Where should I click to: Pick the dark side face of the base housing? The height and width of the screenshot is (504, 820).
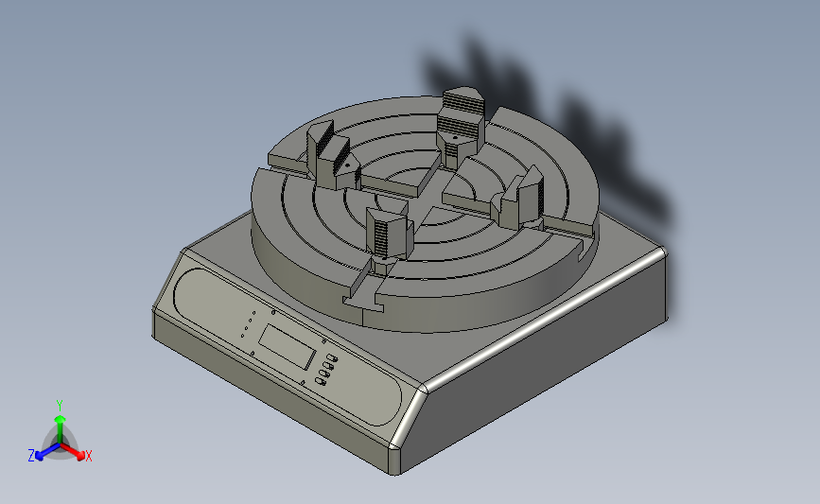point(533,361)
